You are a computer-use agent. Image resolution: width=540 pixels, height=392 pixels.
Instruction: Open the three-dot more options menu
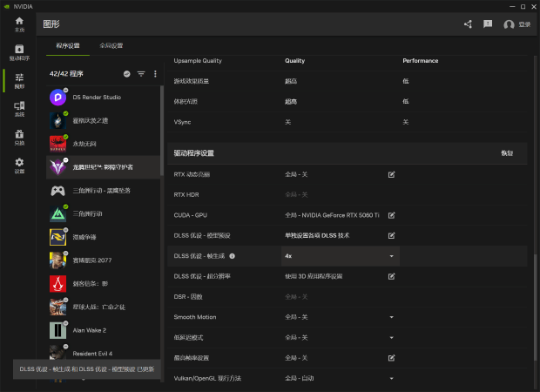click(x=155, y=74)
